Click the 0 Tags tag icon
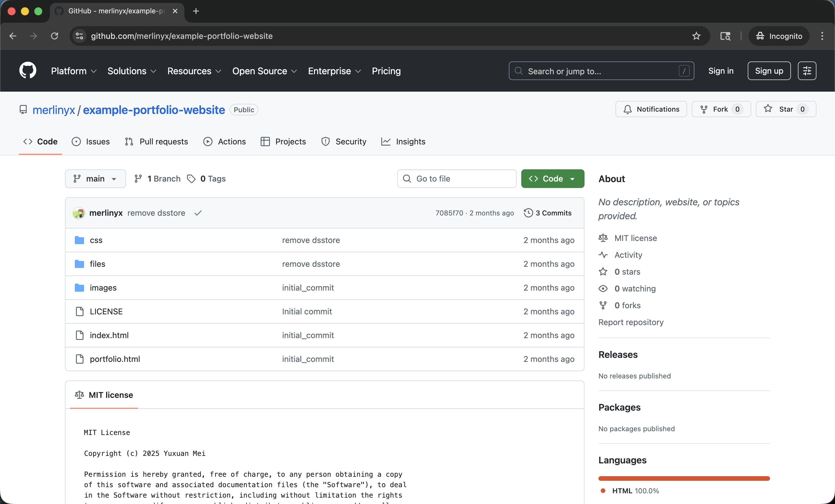 pos(191,179)
